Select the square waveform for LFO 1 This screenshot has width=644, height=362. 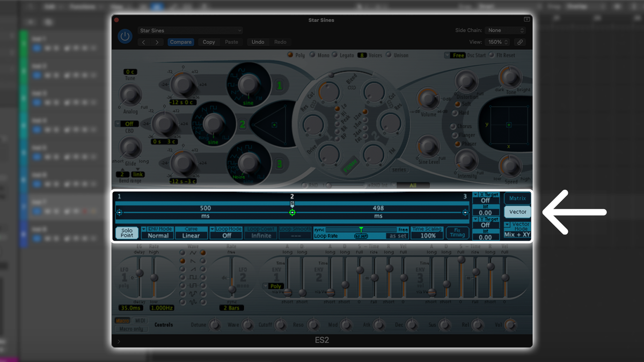click(x=183, y=277)
